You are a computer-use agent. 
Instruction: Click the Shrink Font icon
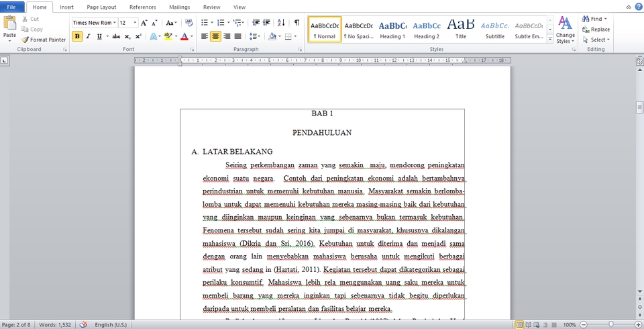(x=154, y=23)
